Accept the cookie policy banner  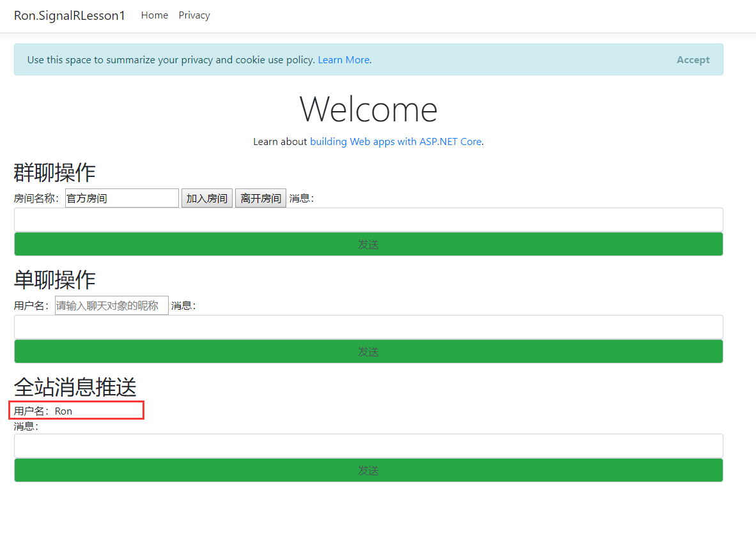(x=693, y=60)
